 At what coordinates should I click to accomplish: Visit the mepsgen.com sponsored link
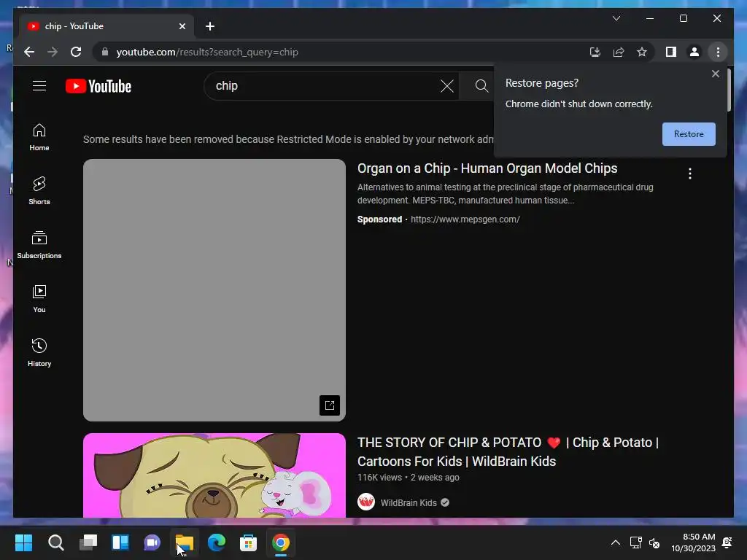[465, 219]
